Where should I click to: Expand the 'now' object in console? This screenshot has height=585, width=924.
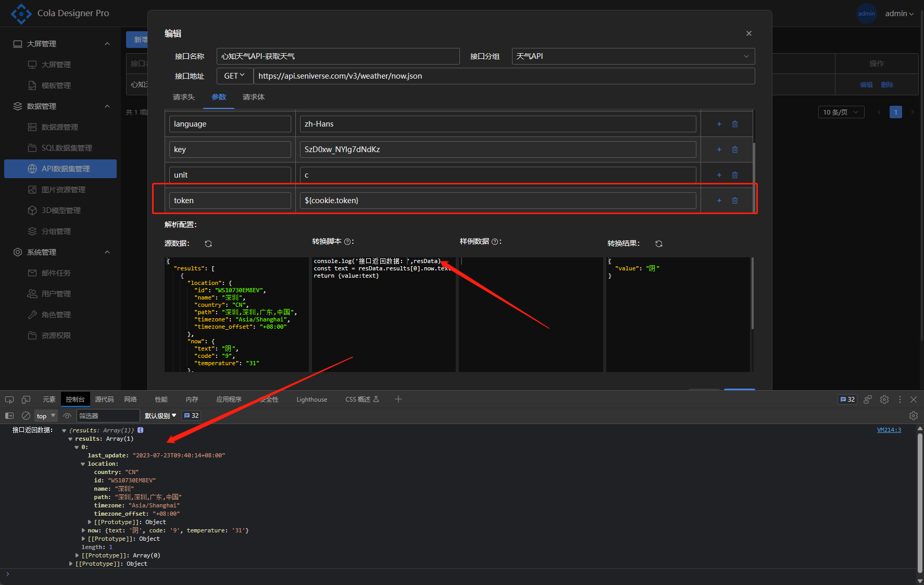tap(83, 530)
